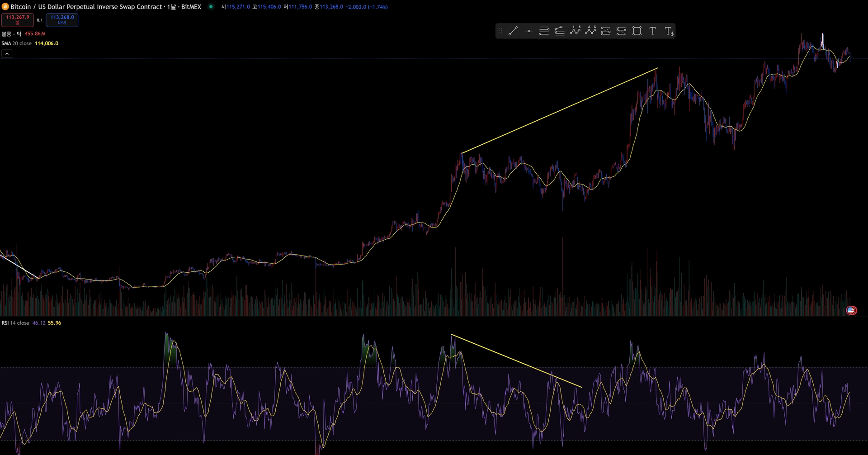Select the white trend line at chart's left edge
This screenshot has width=868, height=455.
click(19, 267)
